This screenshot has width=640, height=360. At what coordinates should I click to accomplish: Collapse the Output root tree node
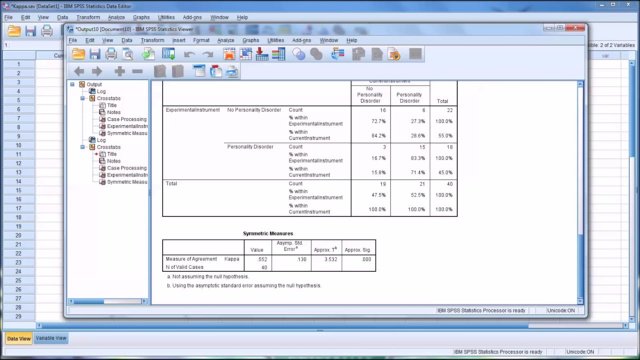point(72,84)
